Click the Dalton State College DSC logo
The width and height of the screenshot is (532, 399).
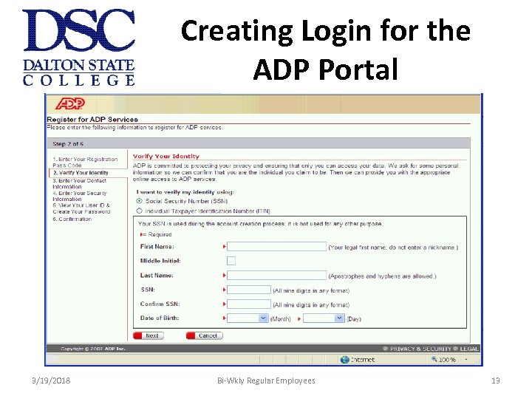79,47
